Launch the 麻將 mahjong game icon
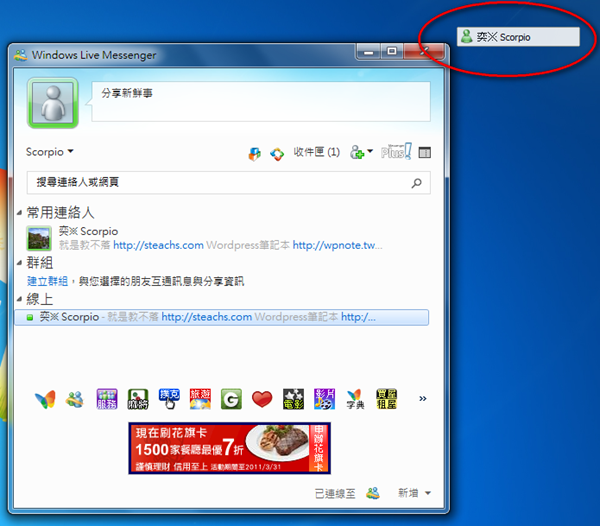 pyautogui.click(x=138, y=399)
